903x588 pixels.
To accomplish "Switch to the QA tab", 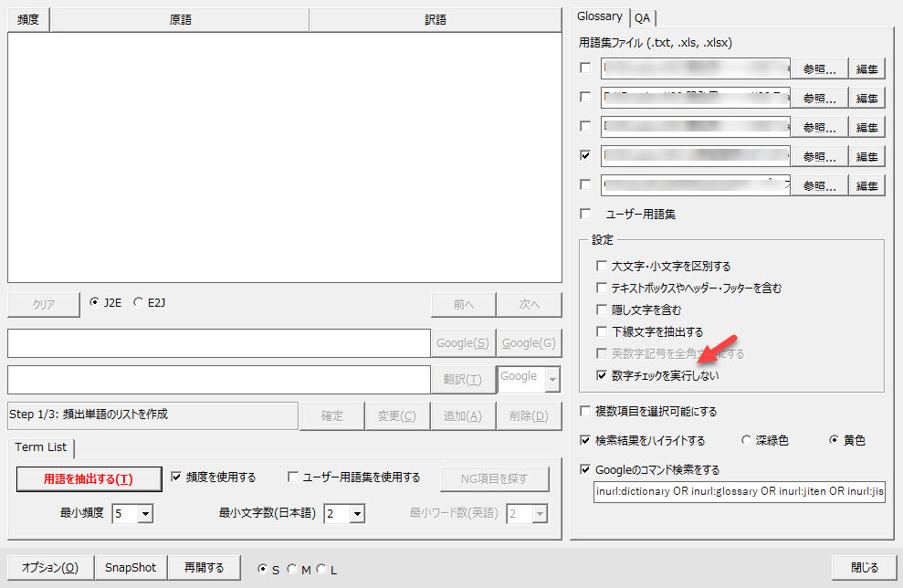I will [643, 17].
